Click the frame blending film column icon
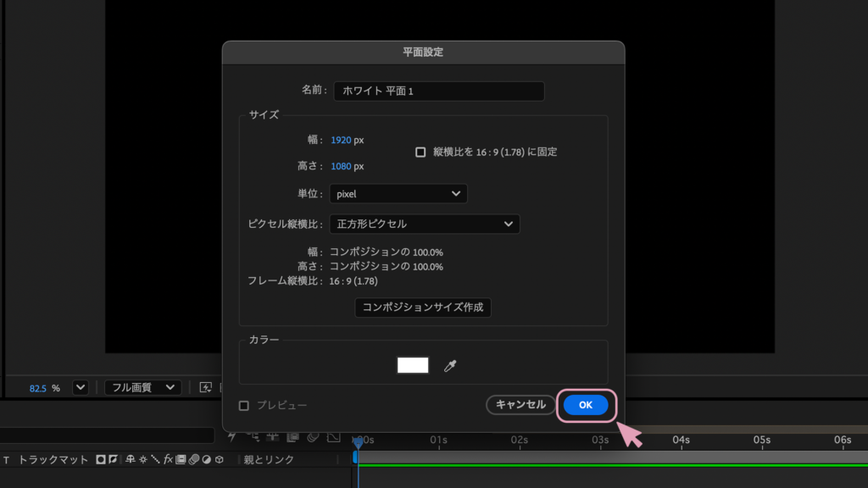The width and height of the screenshot is (868, 488). coord(181,459)
